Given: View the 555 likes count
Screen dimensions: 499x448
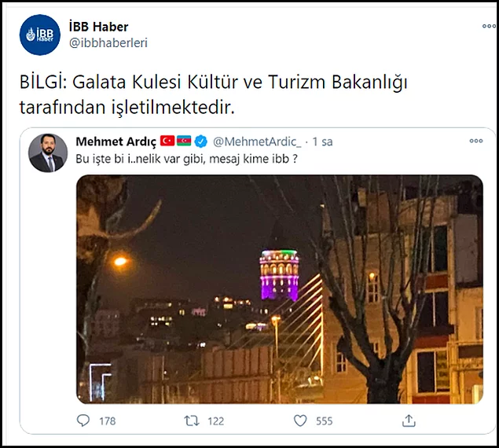Looking at the screenshot, I should click(325, 421).
